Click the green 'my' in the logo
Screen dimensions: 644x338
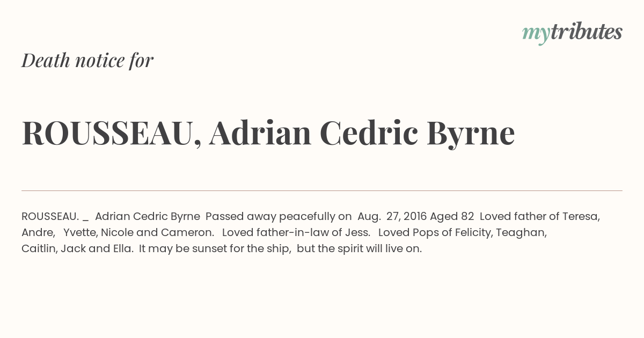[536, 34]
